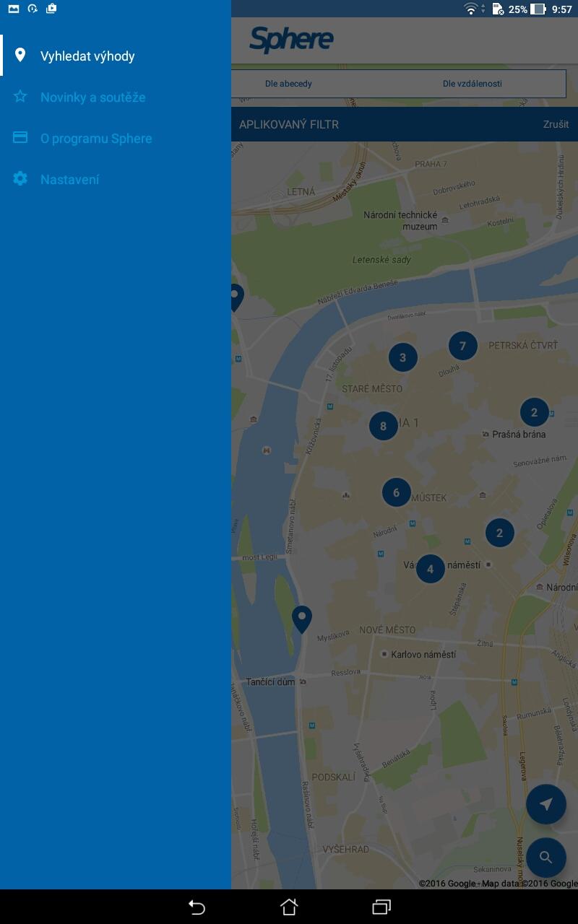Open map cluster marker 3
The width and height of the screenshot is (578, 924).
(402, 357)
